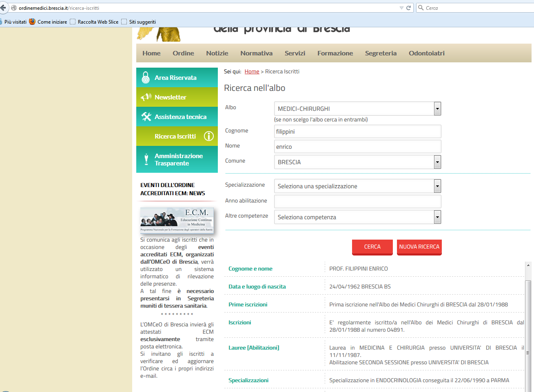This screenshot has height=392, width=534.
Task: Open the Amministrazione Trasparente sidebar link
Action: click(177, 159)
